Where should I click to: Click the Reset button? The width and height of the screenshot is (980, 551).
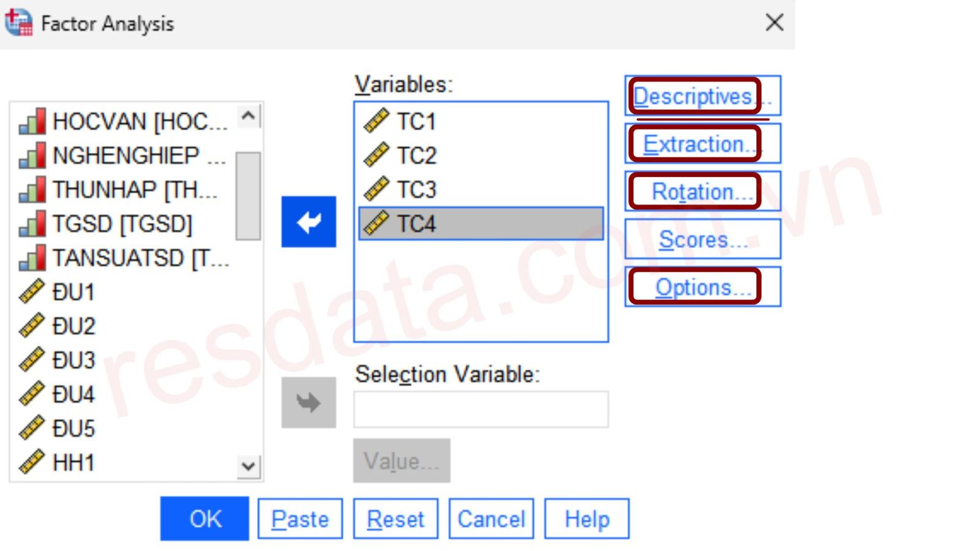[x=395, y=519]
